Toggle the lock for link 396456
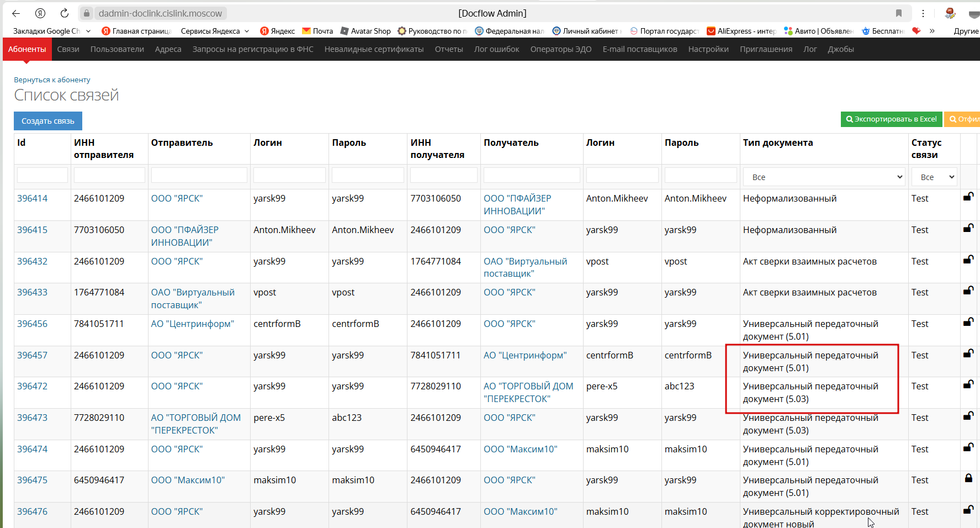 tap(968, 321)
